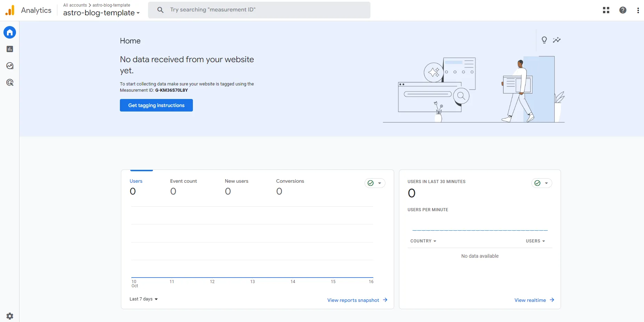Click Get tagging instructions button
Viewport: 644px width, 322px height.
pyautogui.click(x=156, y=105)
